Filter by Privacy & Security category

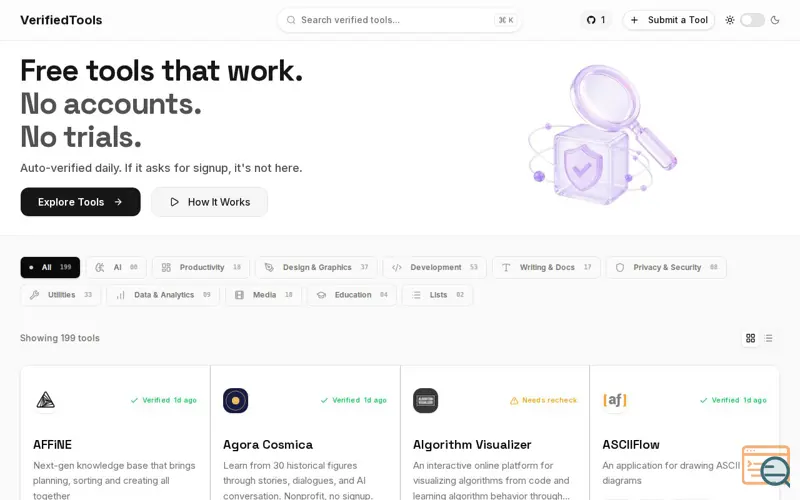[666, 267]
